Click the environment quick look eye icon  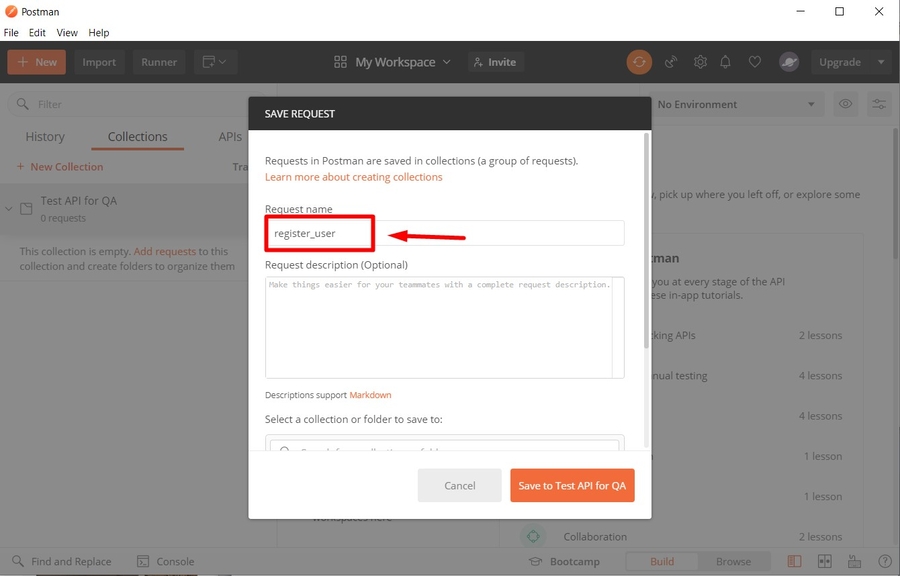(x=845, y=104)
